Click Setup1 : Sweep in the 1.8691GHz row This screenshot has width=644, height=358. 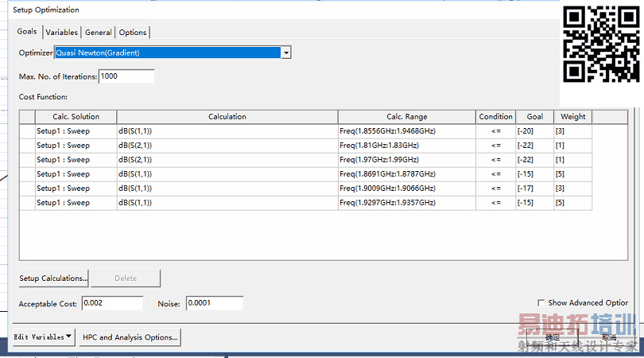[76, 174]
